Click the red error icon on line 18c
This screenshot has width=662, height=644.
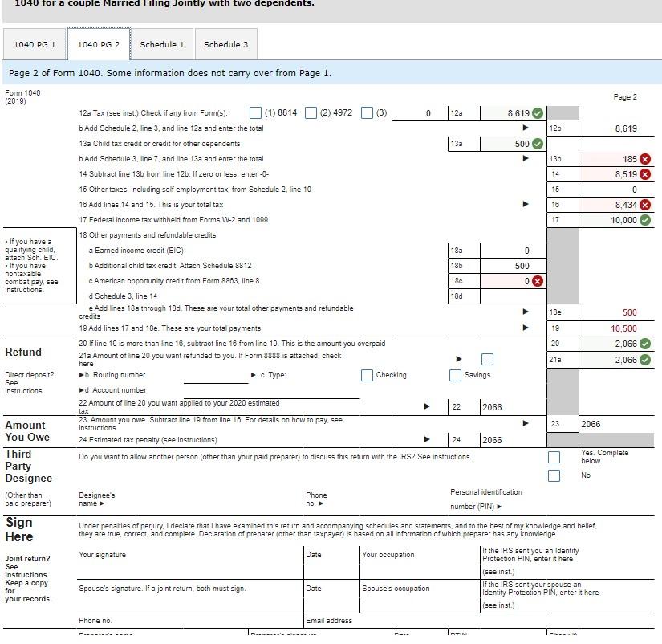(538, 281)
